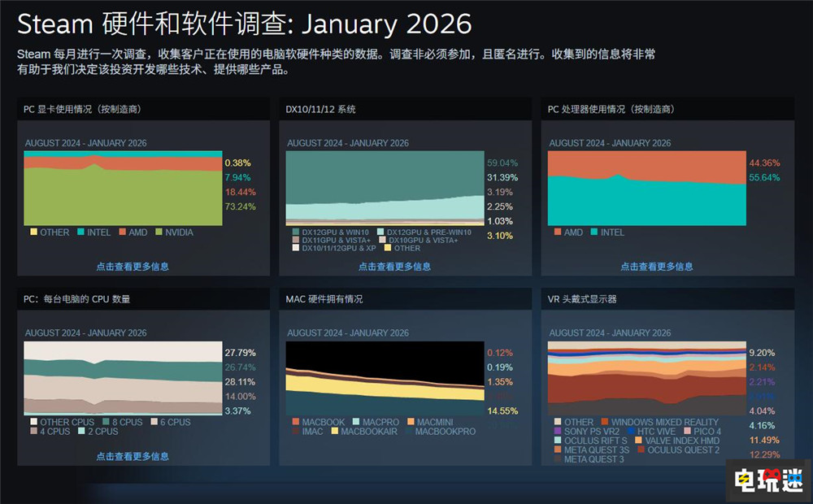Select the VR 头戴式显示器 panel header

point(667,298)
